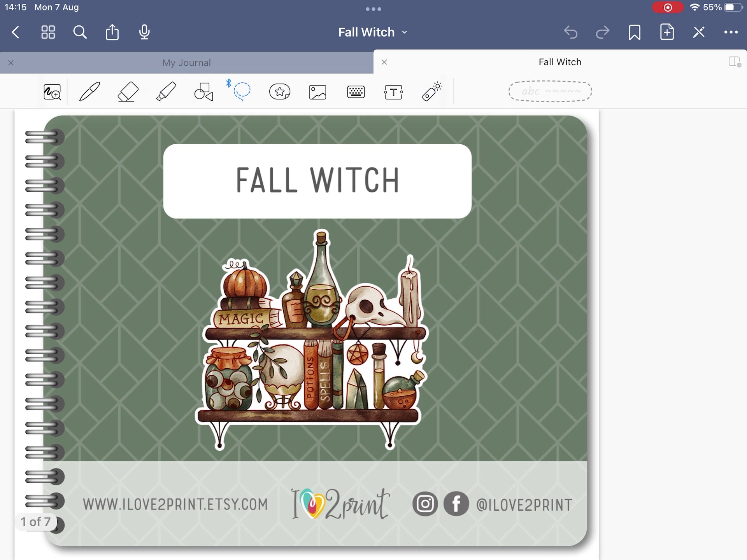Open the thumbnail grid view
This screenshot has width=747, height=560.
(48, 32)
